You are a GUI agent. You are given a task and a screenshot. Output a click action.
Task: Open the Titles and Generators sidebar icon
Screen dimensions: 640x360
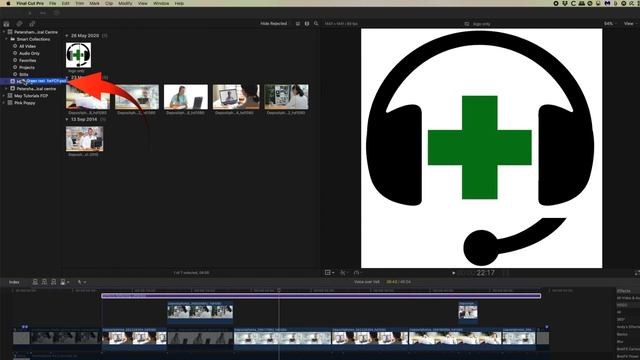tap(32, 24)
